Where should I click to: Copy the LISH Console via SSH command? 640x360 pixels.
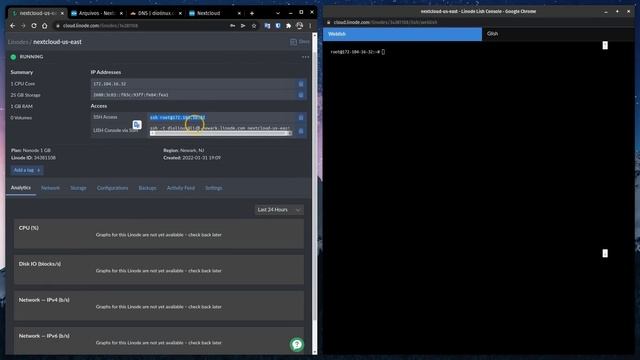(301, 131)
